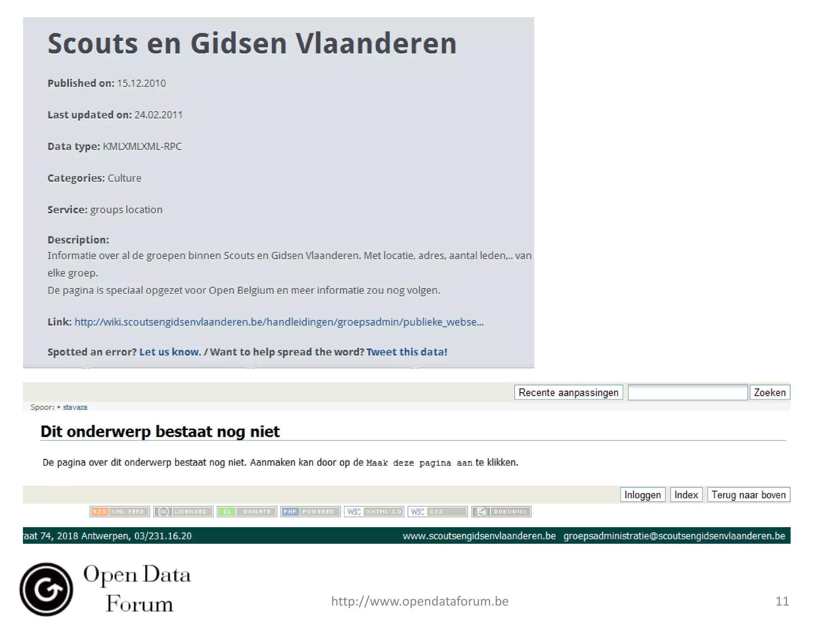Screen dimensions: 840x630
Task: Open www.scoutsengidsenvlaanderen.be in the footer
Action: 479,536
